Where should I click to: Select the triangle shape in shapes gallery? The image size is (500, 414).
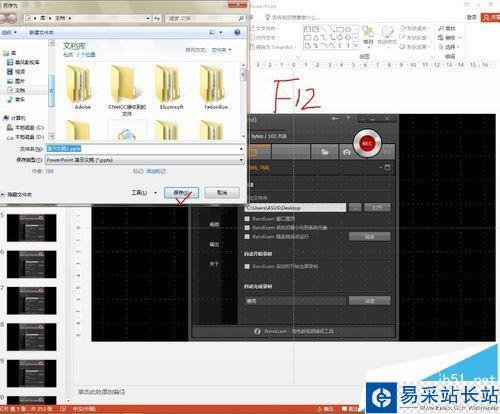(x=316, y=38)
